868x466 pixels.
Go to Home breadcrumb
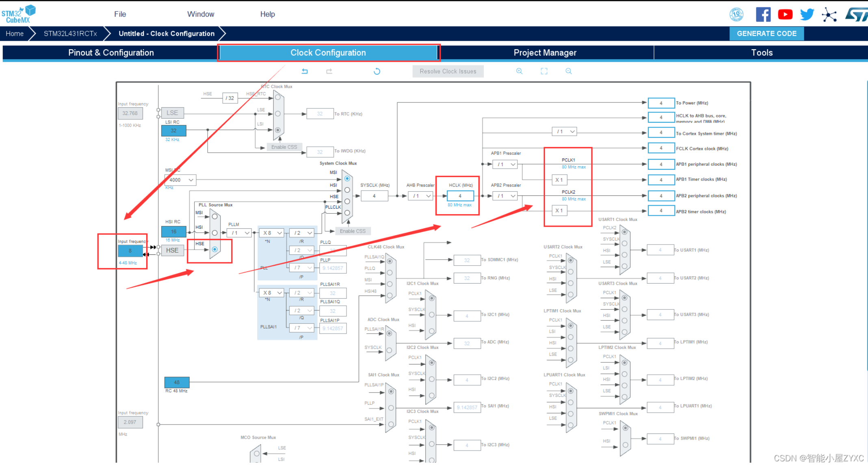[15, 33]
